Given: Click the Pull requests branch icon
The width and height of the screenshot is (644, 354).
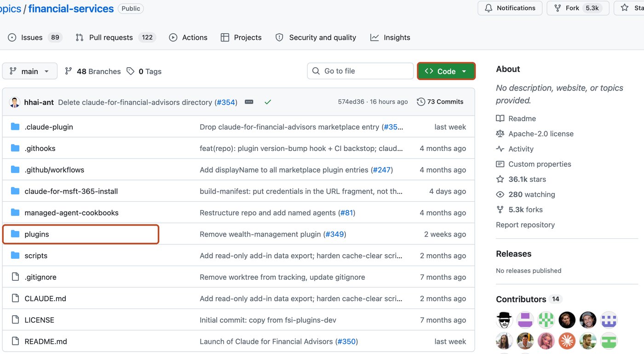Looking at the screenshot, I should 80,37.
